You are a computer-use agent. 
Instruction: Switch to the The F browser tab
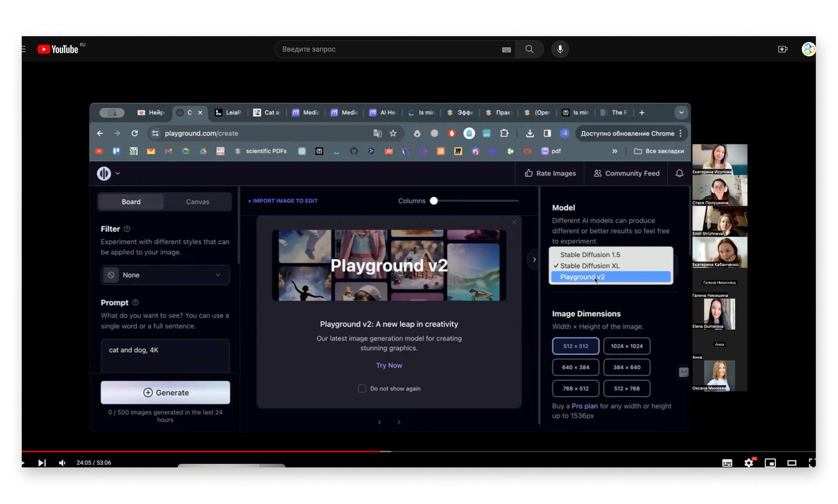point(615,113)
